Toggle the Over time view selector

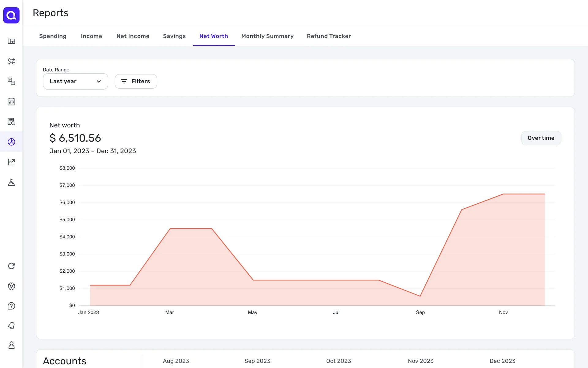(x=541, y=138)
